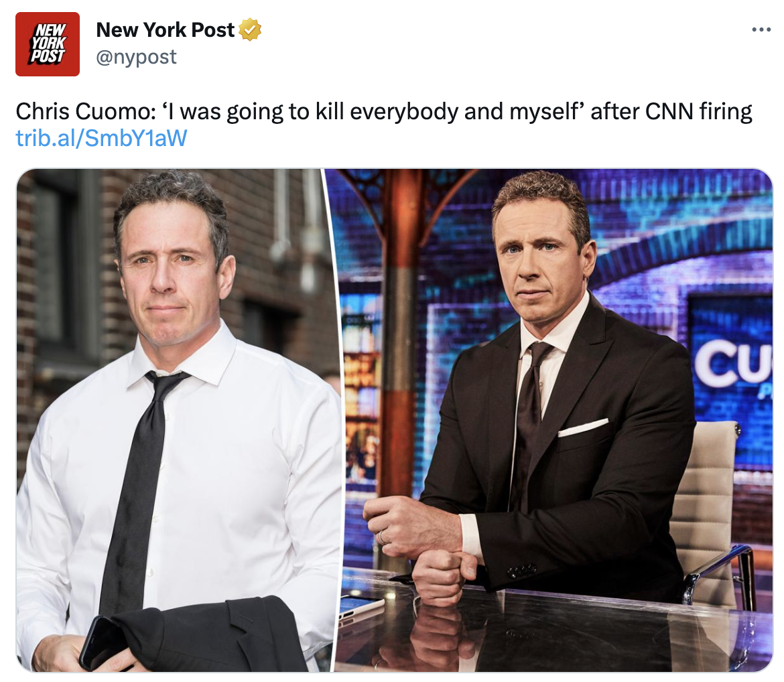Click the 'Chris Cuomo:' words in the tweet
The width and height of the screenshot is (784, 682).
pyautogui.click(x=86, y=111)
